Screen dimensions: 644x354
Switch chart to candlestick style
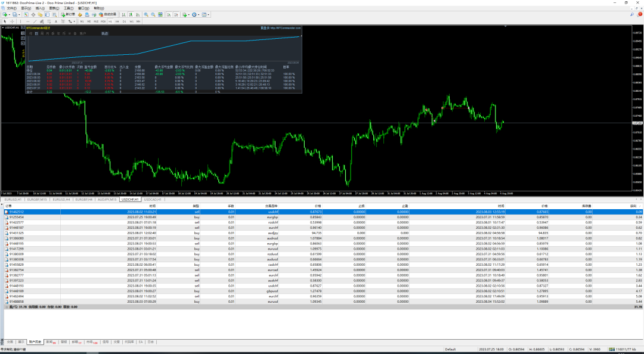131,14
